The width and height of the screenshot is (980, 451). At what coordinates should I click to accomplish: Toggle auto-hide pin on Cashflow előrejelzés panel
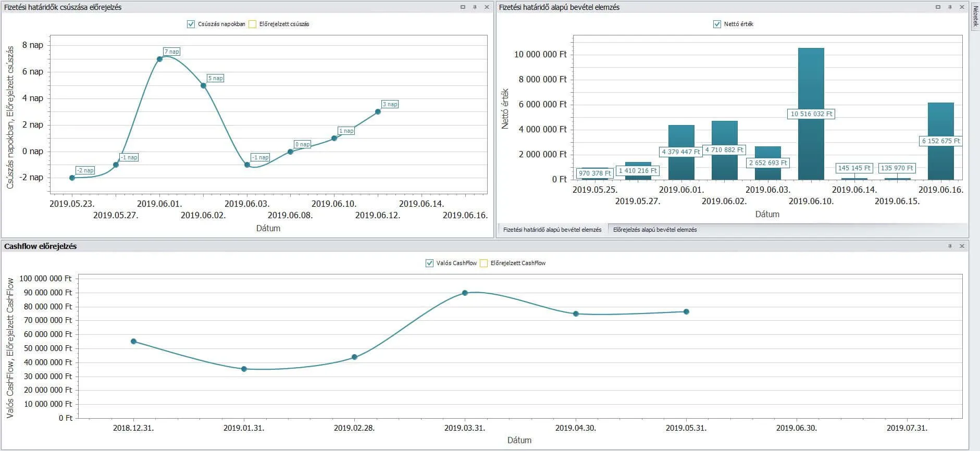click(x=950, y=246)
